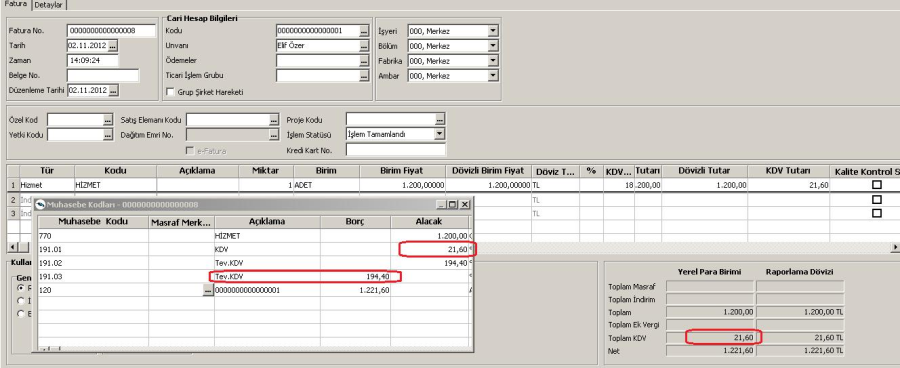This screenshot has height=368, width=900.
Task: Click the KDV Tutarı column header
Action: pyautogui.click(x=788, y=171)
